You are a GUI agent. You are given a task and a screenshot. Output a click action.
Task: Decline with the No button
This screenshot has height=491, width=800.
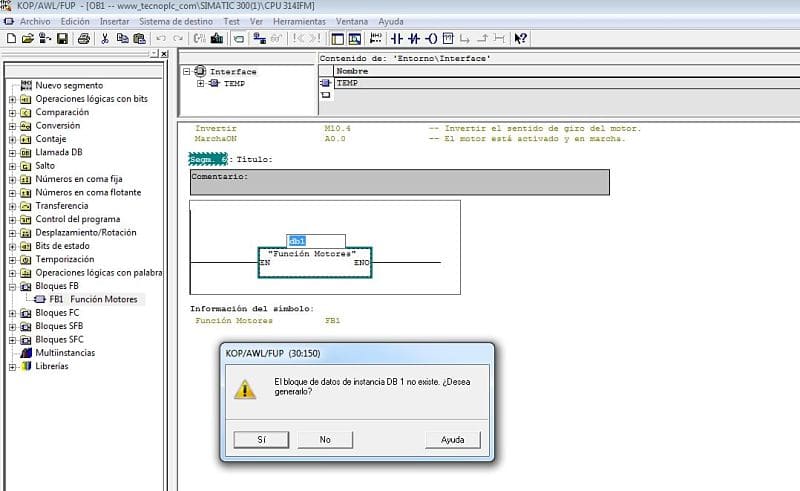point(325,439)
